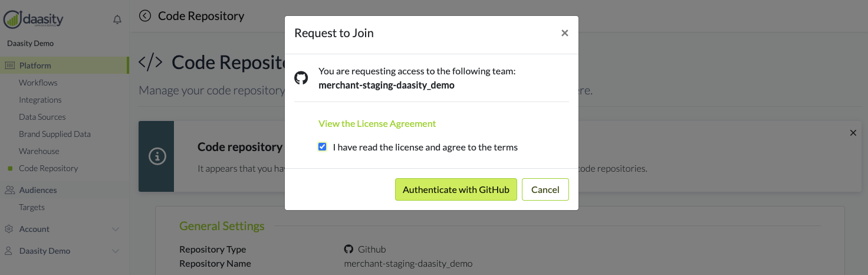Open the View the License Agreement link

[x=377, y=123]
